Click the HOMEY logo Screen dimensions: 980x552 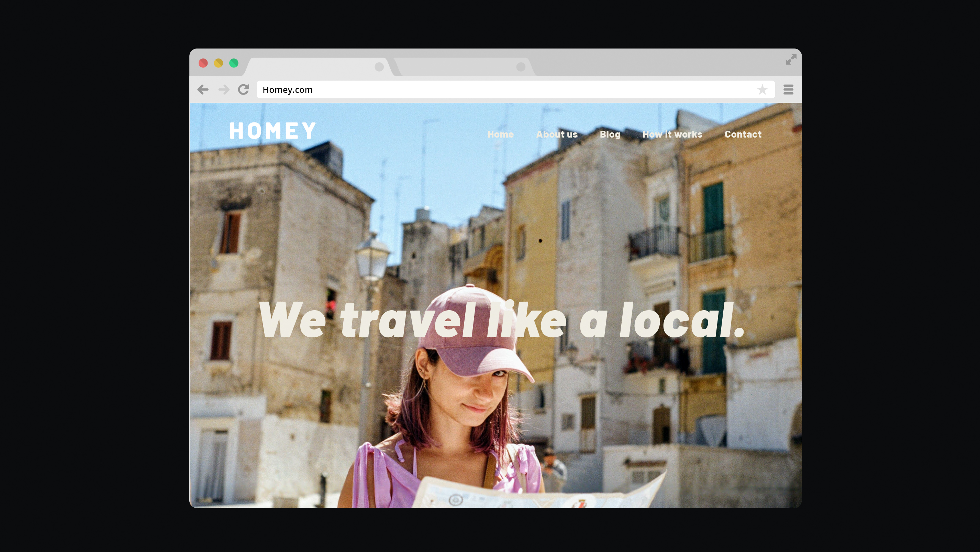[273, 131]
